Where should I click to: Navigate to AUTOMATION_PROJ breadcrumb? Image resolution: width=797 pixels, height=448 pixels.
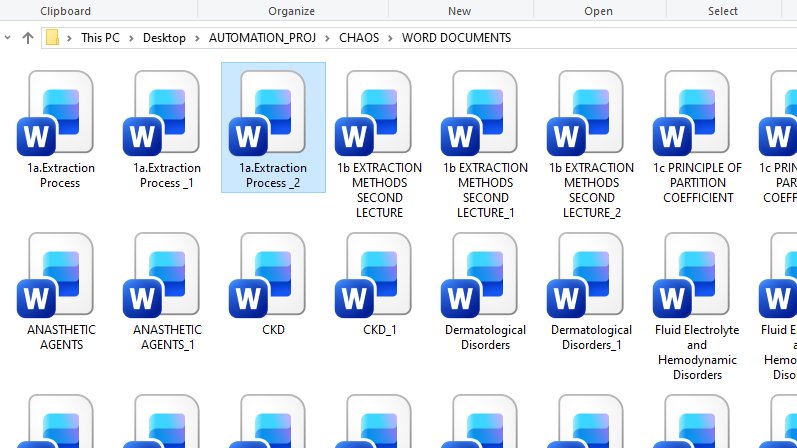(x=262, y=38)
